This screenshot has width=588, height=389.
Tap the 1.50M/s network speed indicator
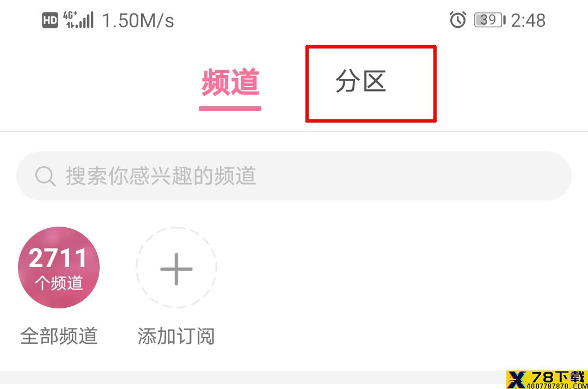138,21
